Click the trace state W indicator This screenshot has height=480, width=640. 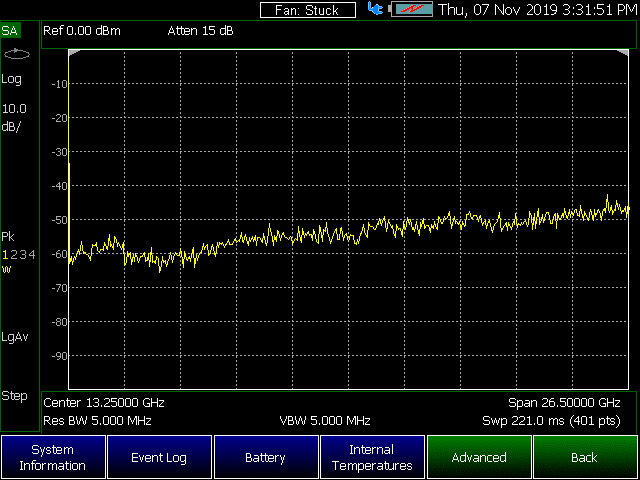[x=6, y=269]
